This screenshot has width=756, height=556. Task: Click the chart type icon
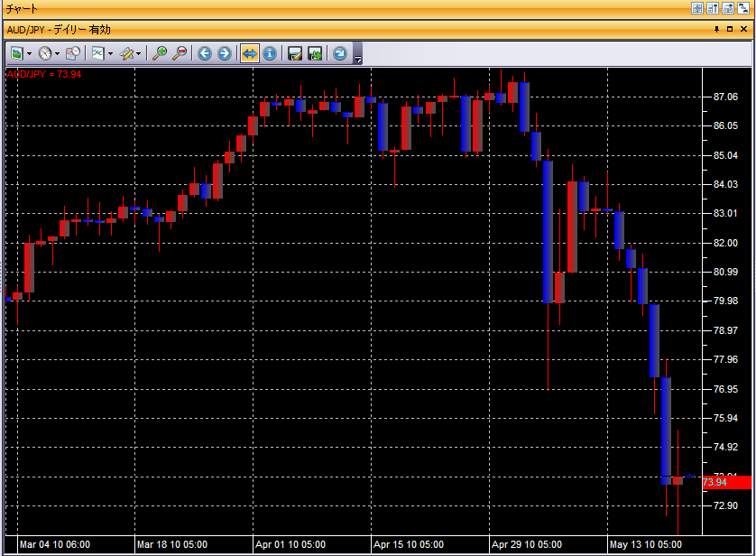pyautogui.click(x=97, y=54)
